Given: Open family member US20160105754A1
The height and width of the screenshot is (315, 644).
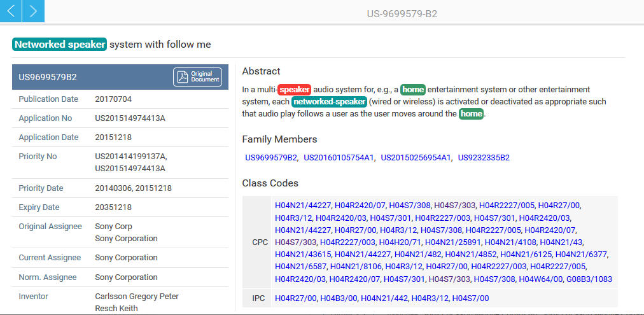Looking at the screenshot, I should coord(339,157).
